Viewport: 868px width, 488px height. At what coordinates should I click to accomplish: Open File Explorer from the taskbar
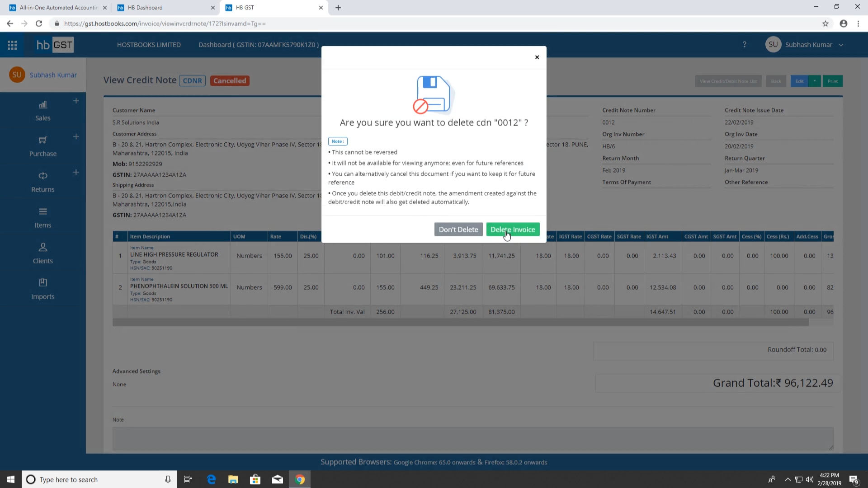point(233,479)
